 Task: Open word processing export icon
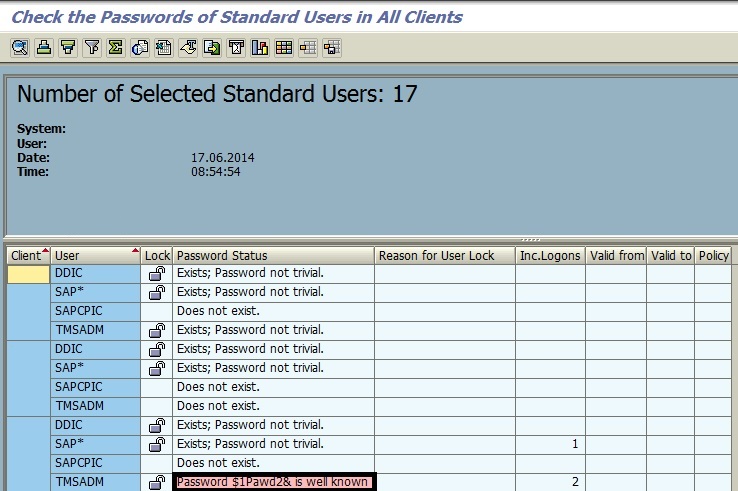188,48
